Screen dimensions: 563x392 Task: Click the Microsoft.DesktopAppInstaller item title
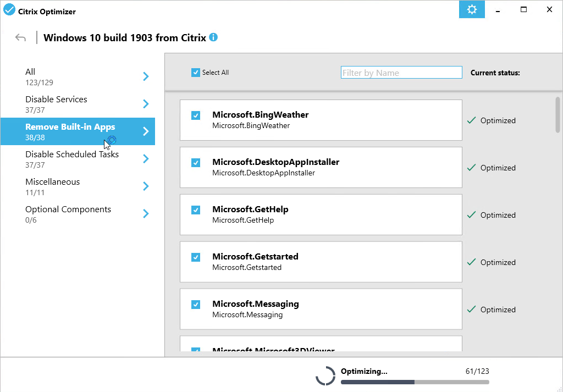pos(276,162)
